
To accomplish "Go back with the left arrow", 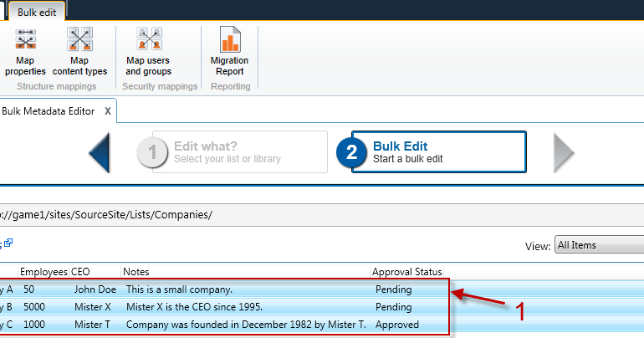I will (x=99, y=152).
